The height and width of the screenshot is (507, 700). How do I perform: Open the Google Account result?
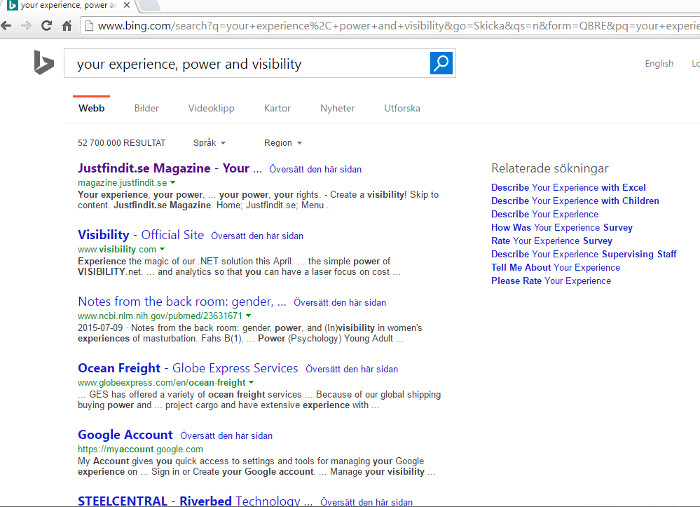(x=125, y=435)
